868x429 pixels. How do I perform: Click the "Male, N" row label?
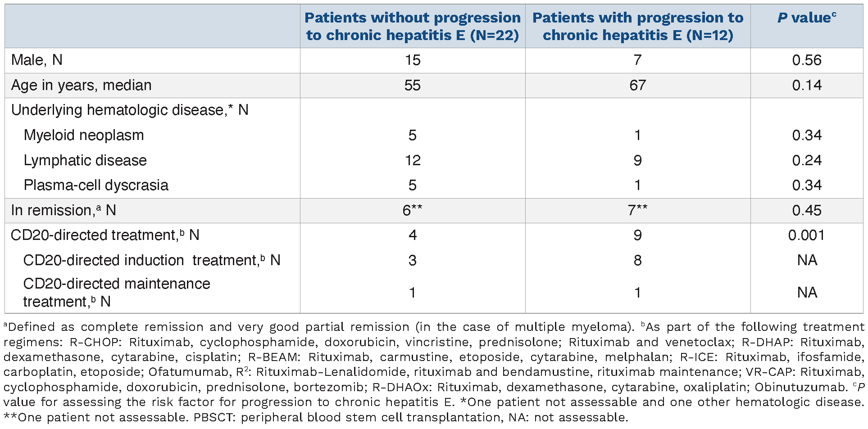click(37, 60)
